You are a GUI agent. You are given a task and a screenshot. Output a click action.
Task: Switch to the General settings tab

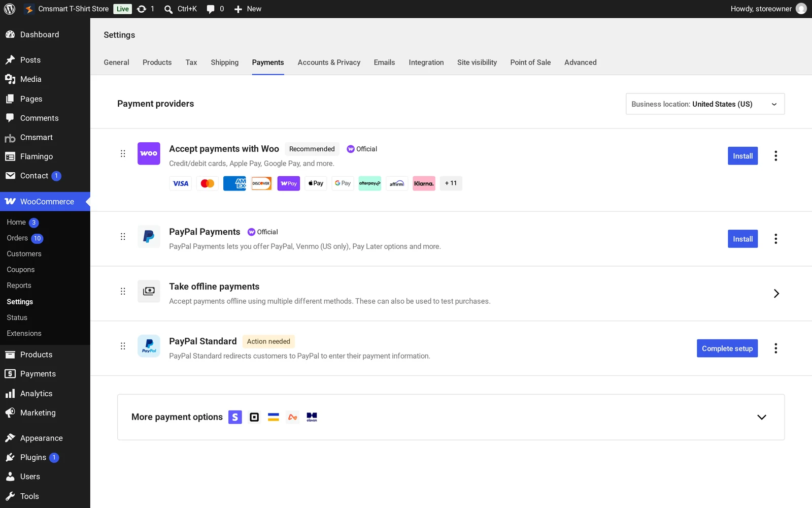pyautogui.click(x=116, y=62)
